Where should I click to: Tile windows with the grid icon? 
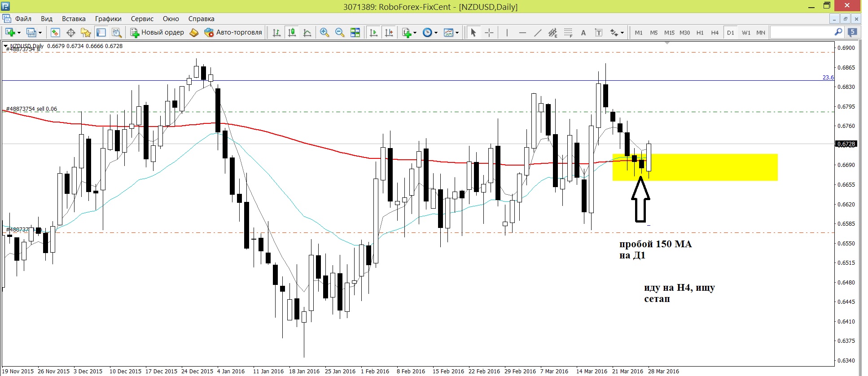tap(355, 32)
